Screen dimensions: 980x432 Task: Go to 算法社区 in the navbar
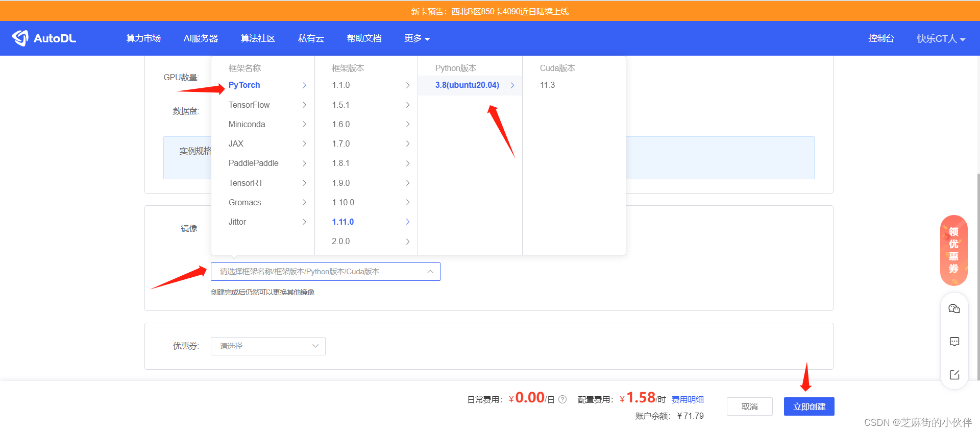(258, 38)
